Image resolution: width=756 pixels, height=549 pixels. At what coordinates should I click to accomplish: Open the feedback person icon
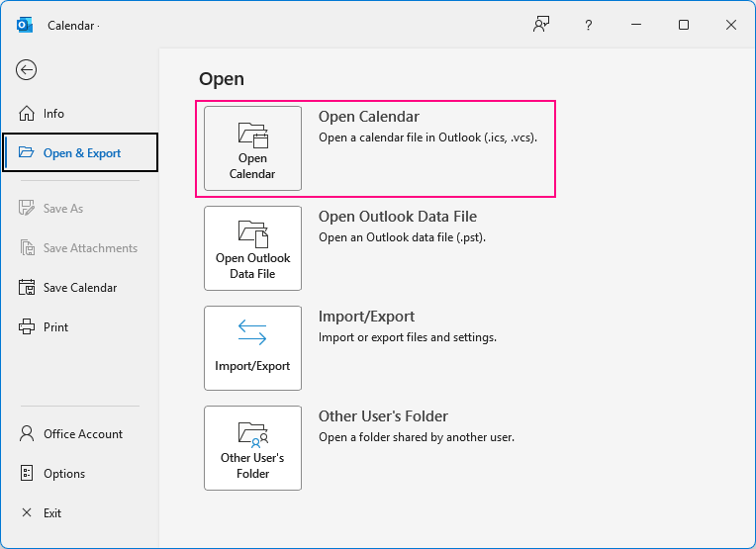541,25
